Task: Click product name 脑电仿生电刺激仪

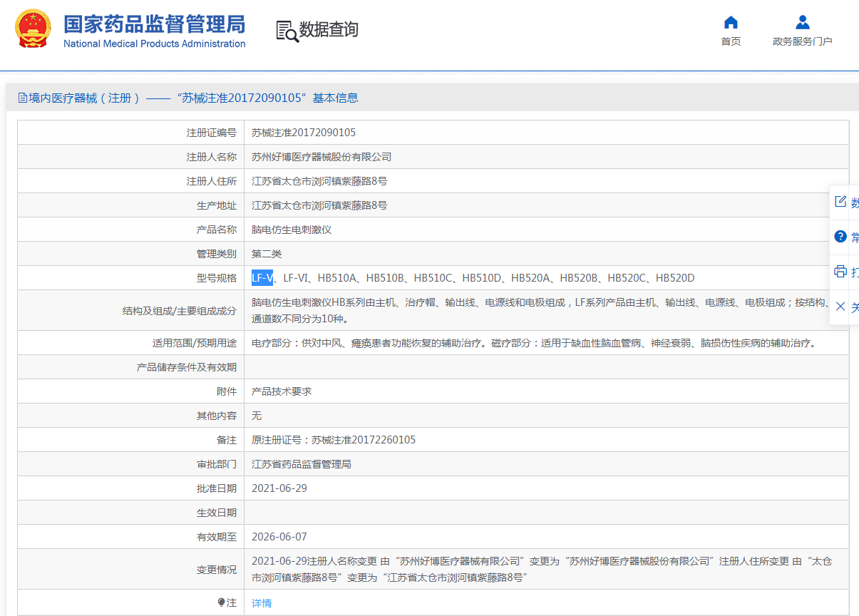Action: 292,230
